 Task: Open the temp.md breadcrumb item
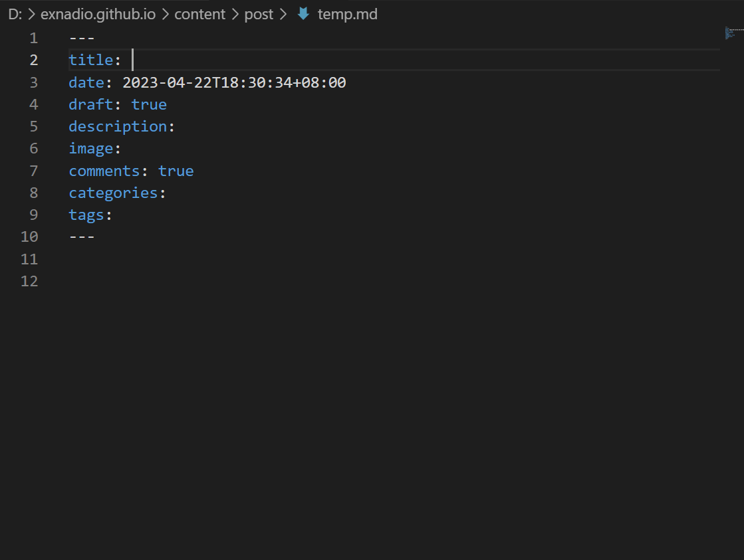tap(347, 14)
